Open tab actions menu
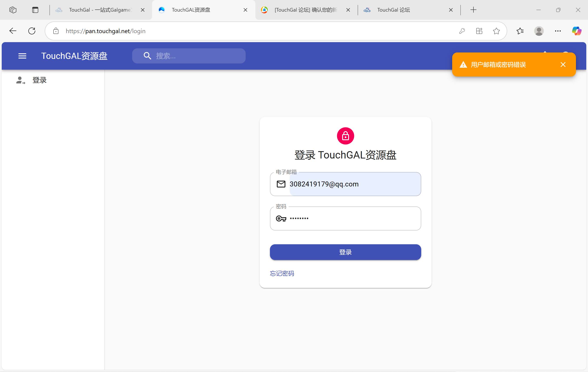Image resolution: width=588 pixels, height=372 pixels. click(35, 10)
